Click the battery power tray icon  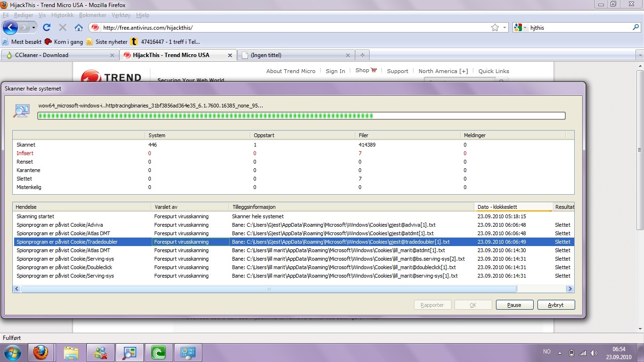[571, 353]
